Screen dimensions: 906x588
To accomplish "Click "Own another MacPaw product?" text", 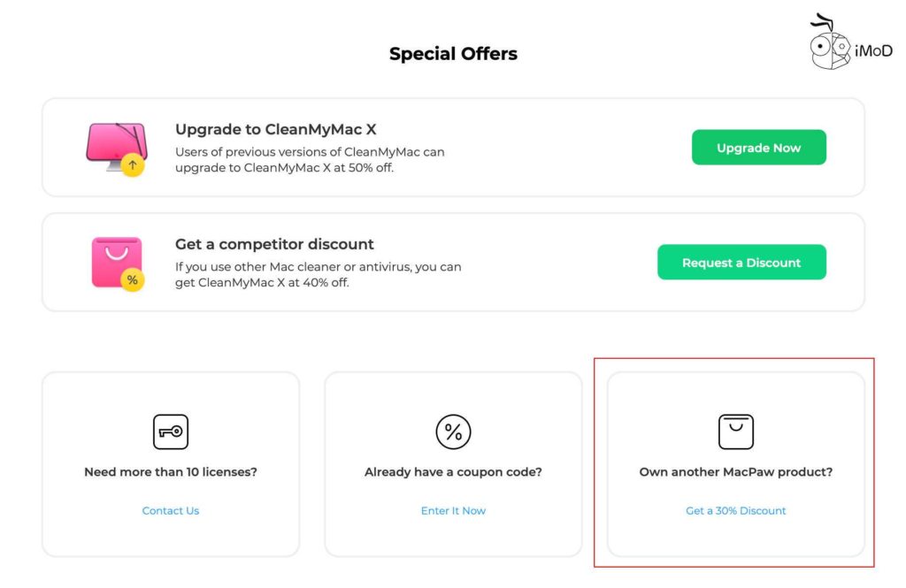I will (735, 472).
